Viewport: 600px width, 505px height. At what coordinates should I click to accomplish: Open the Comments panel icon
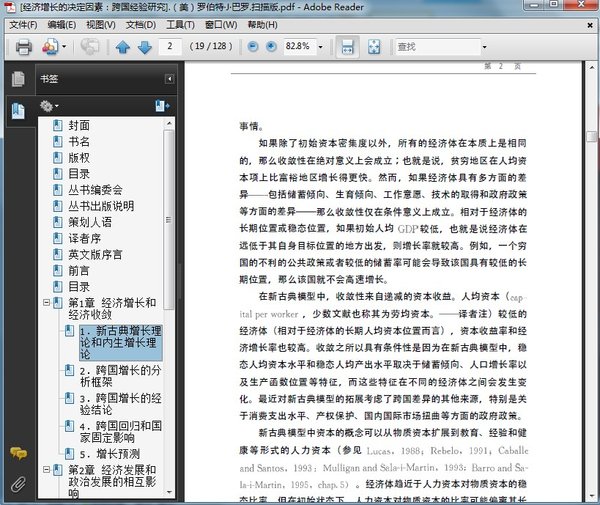point(18,453)
